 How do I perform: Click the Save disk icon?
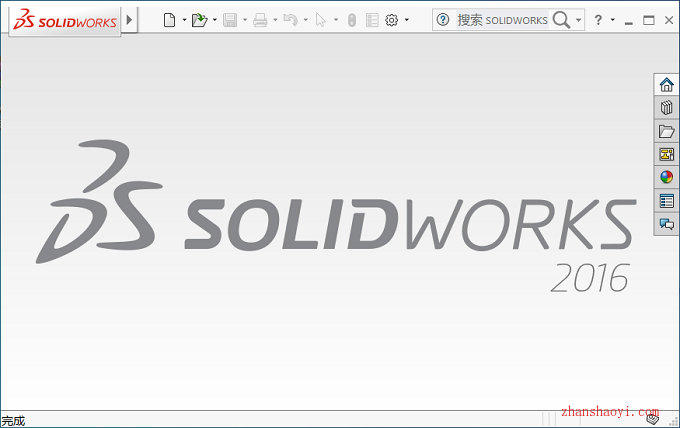point(230,20)
